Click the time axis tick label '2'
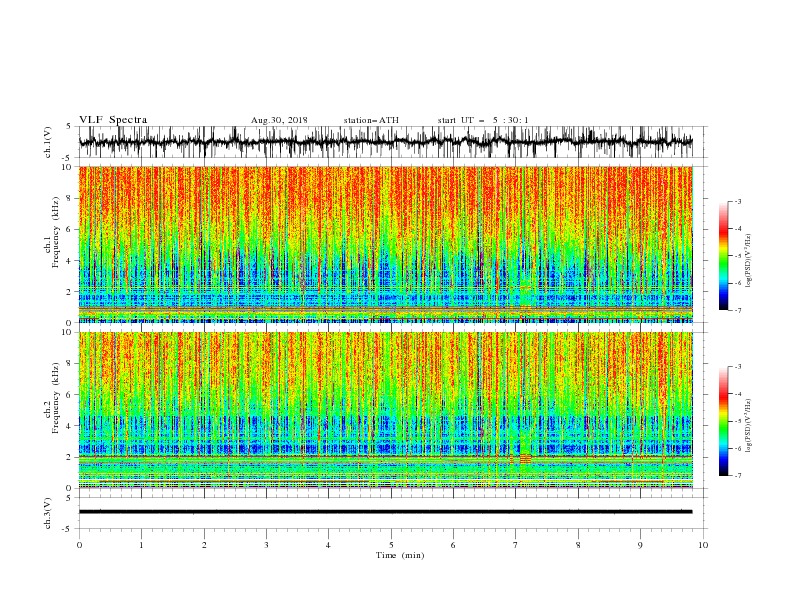The height and width of the screenshot is (612, 792). (x=204, y=545)
